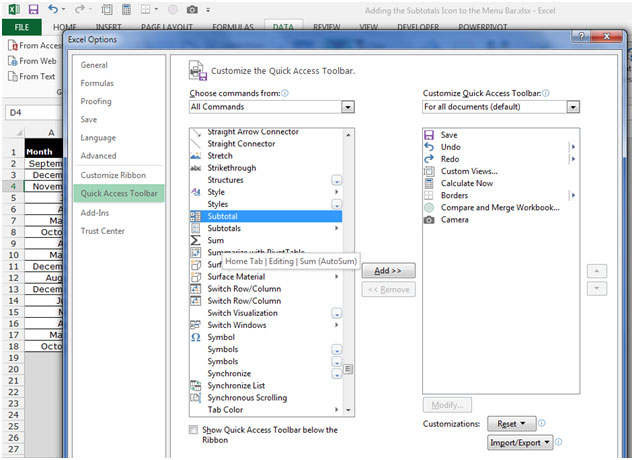Click From Text in Excel ribbon
This screenshot has width=634, height=460.
click(x=32, y=76)
